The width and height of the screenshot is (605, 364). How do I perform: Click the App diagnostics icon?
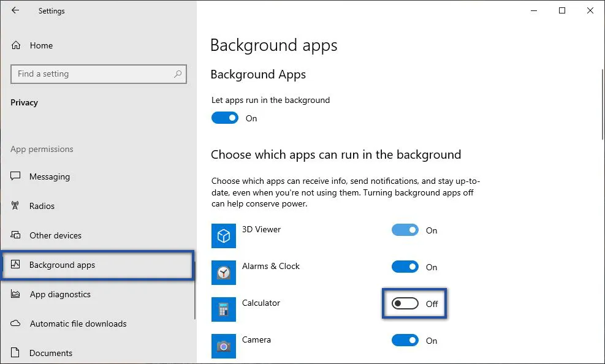(17, 294)
